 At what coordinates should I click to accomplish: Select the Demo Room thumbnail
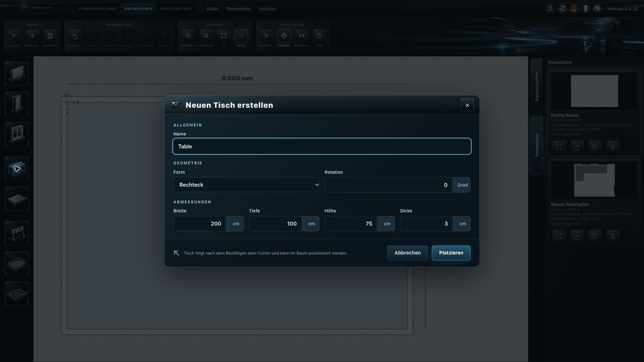click(594, 91)
